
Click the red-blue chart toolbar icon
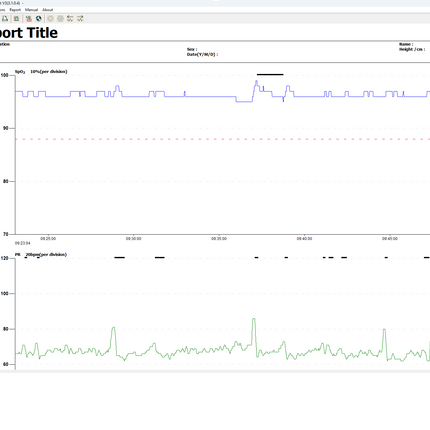coord(16,19)
